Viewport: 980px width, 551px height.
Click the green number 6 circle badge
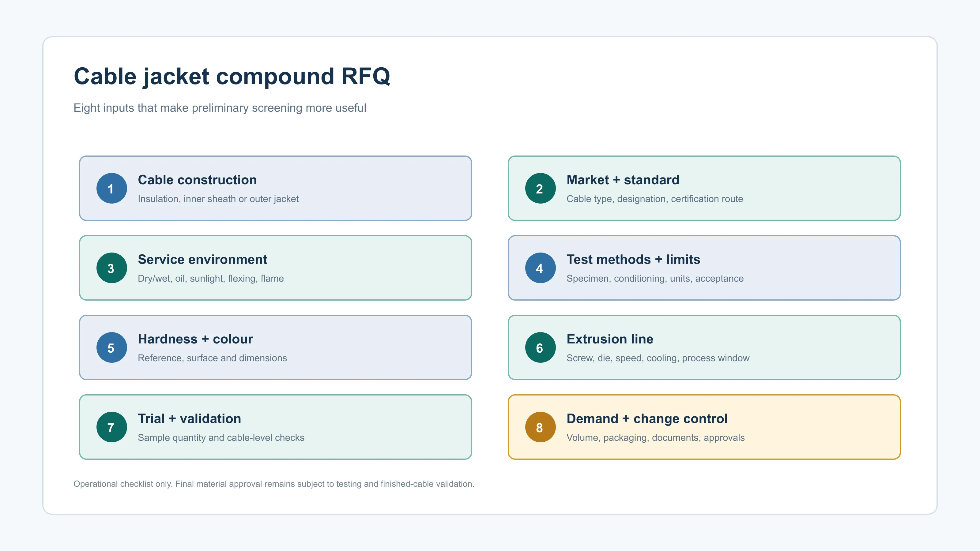point(540,347)
